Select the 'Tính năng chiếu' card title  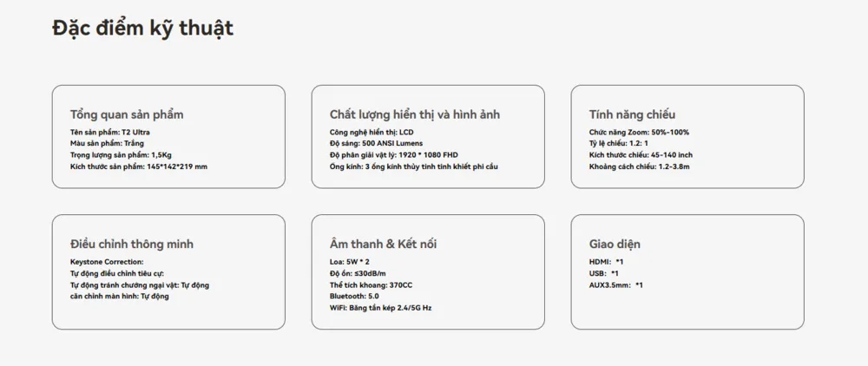[x=632, y=114]
